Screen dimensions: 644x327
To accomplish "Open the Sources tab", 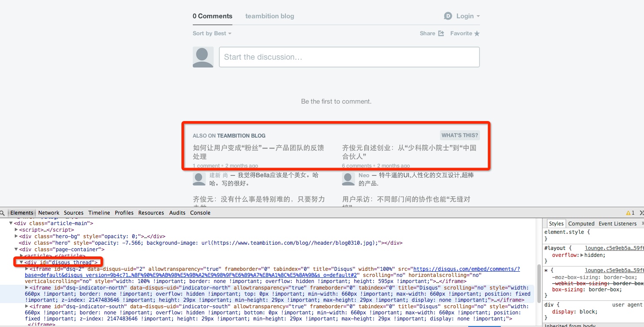I will coord(74,213).
